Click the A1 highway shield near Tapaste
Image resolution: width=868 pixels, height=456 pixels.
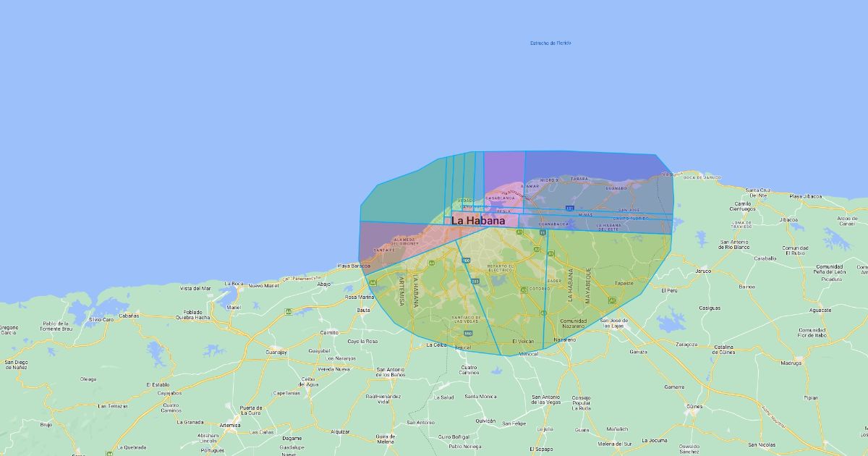(x=612, y=300)
